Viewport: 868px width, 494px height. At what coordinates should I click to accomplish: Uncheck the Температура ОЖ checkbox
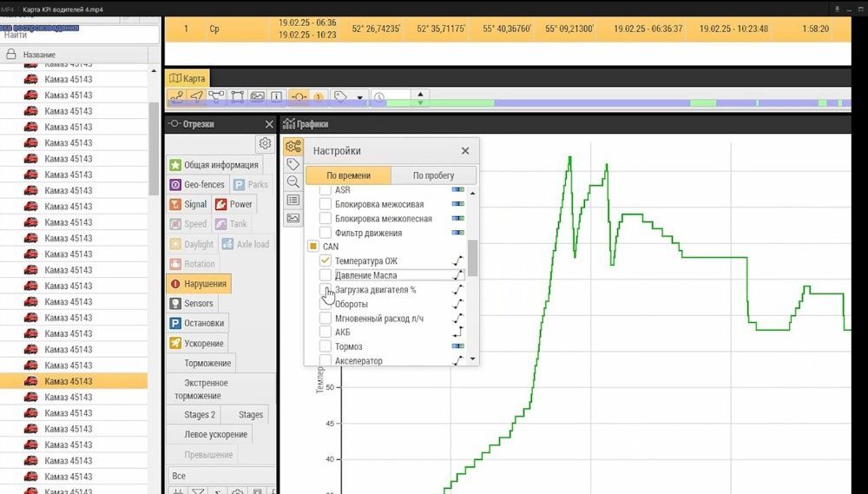click(x=325, y=260)
